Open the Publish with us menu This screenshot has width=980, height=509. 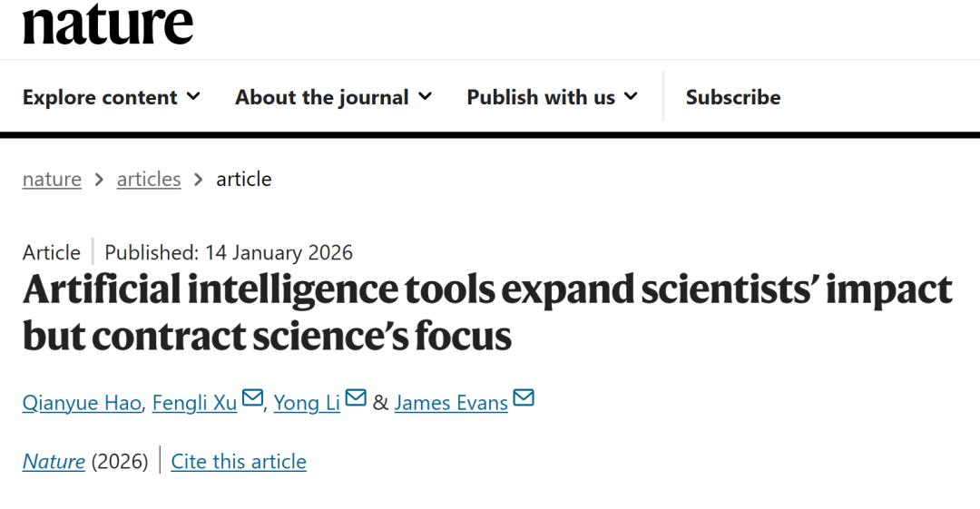(x=541, y=97)
